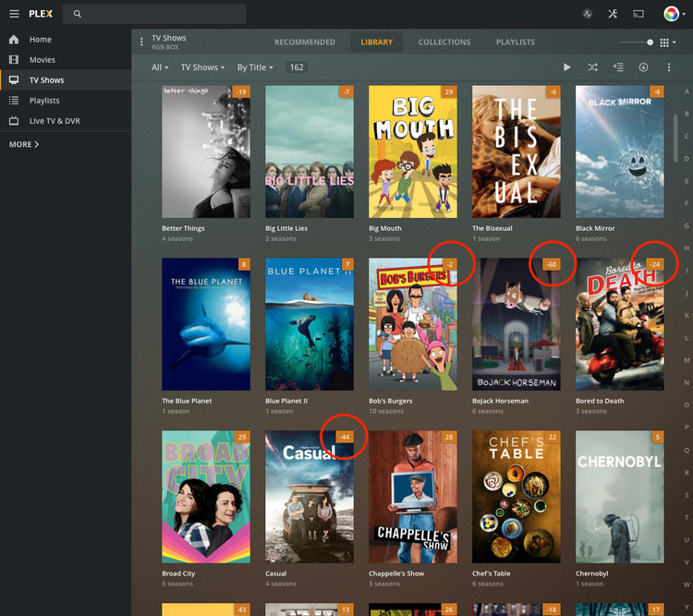Click the cast to device icon
The image size is (693, 616).
point(638,14)
